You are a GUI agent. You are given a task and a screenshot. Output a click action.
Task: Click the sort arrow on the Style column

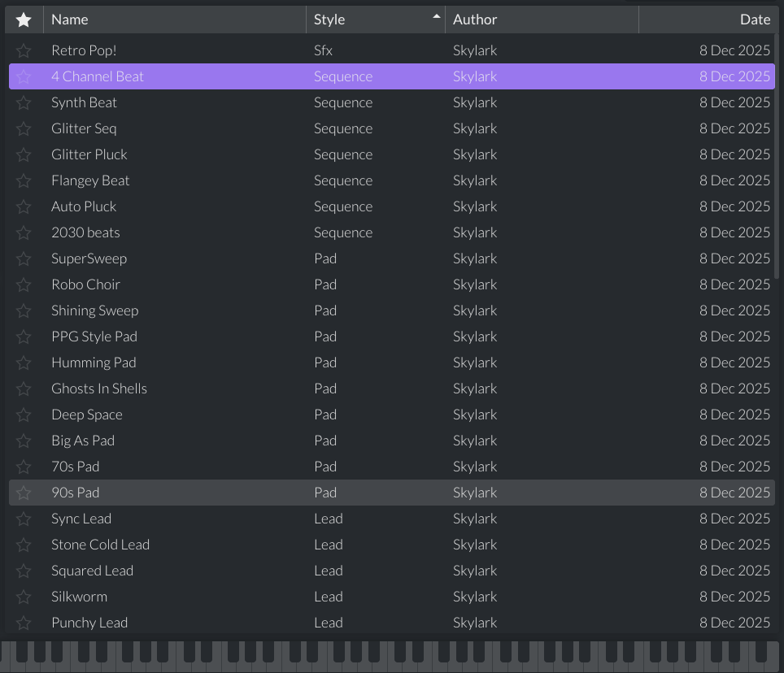(x=436, y=15)
